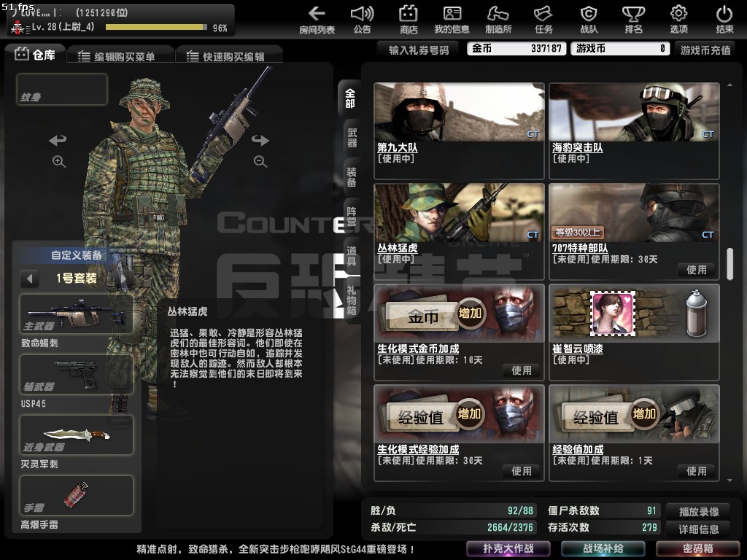Rotate character right with curved arrow
This screenshot has width=747, height=560.
tap(260, 140)
